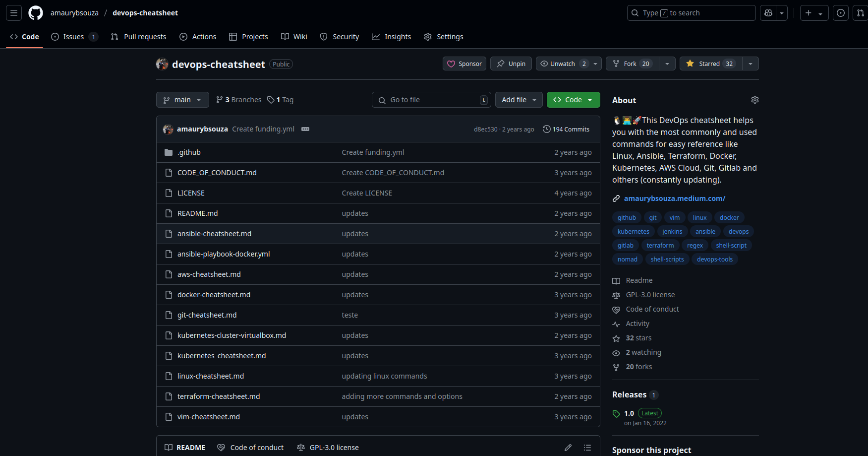Click the Sponsor button
Viewport: 868px width, 456px height.
pos(464,64)
